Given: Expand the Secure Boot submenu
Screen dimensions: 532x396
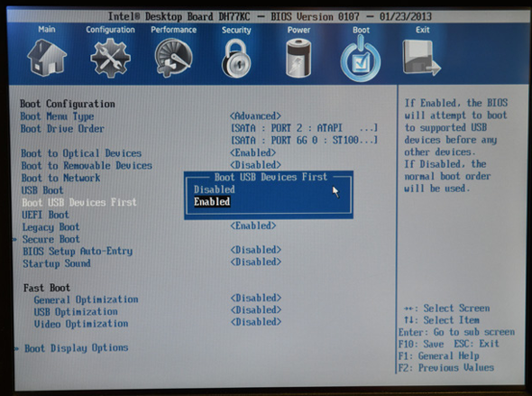Looking at the screenshot, I should pyautogui.click(x=50, y=239).
